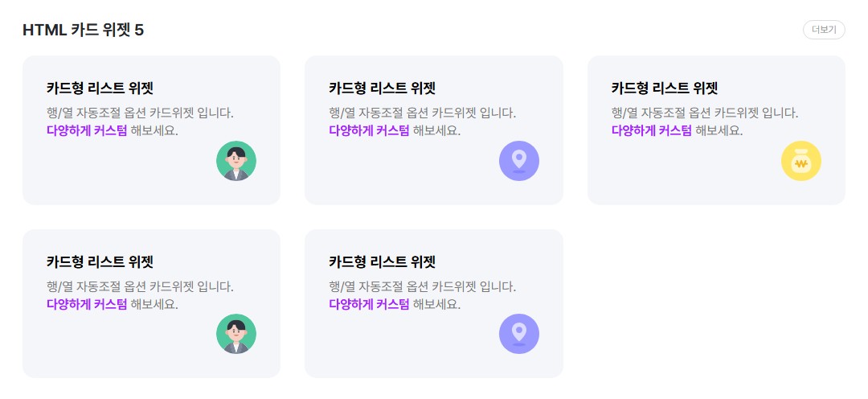Open the 다양하게 커스텀 link in the money bag card
The height and width of the screenshot is (399, 868).
point(652,130)
